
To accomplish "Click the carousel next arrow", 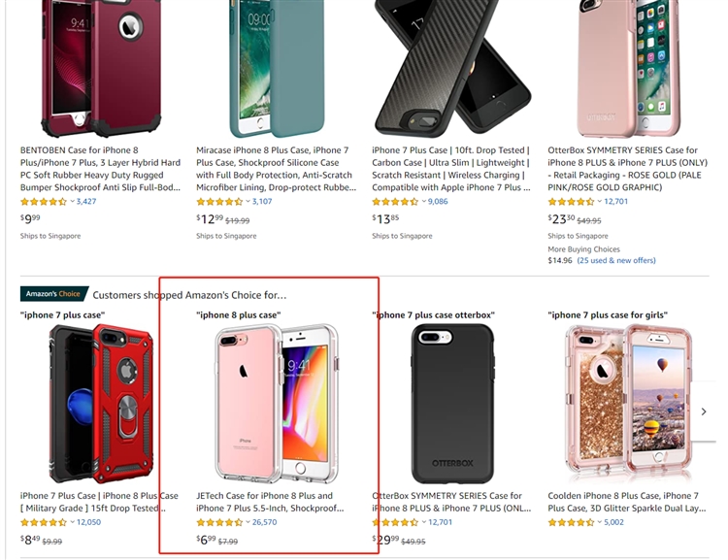I will tap(705, 412).
